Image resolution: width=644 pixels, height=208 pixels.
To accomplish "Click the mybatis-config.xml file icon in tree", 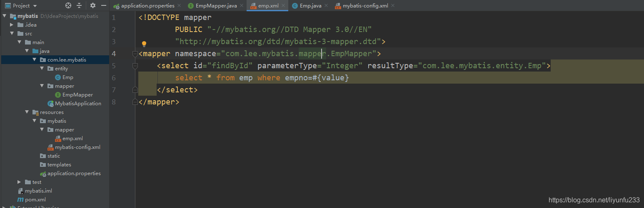I will click(x=50, y=147).
